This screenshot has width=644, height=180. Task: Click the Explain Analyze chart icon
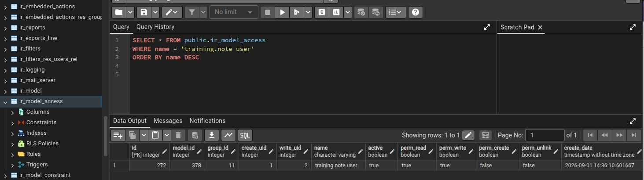(336, 12)
